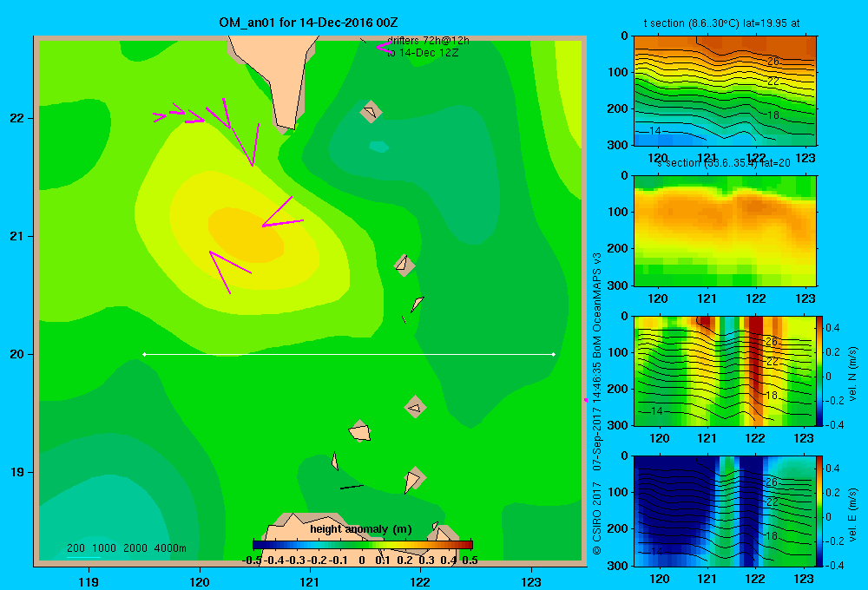Click the 'to 14-Dec 12Z' legend line

[x=423, y=53]
